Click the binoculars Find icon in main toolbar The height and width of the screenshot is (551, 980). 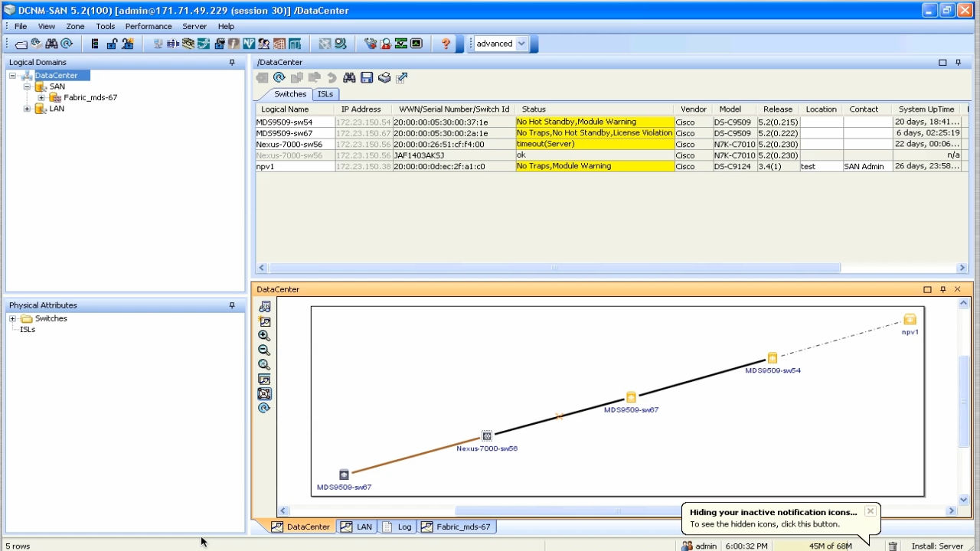tap(51, 44)
